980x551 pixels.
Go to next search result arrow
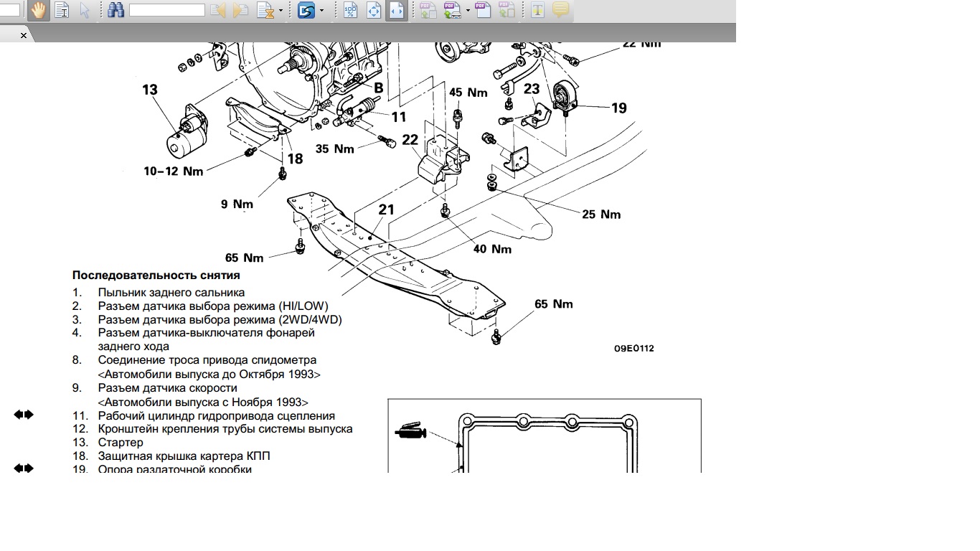pyautogui.click(x=241, y=10)
